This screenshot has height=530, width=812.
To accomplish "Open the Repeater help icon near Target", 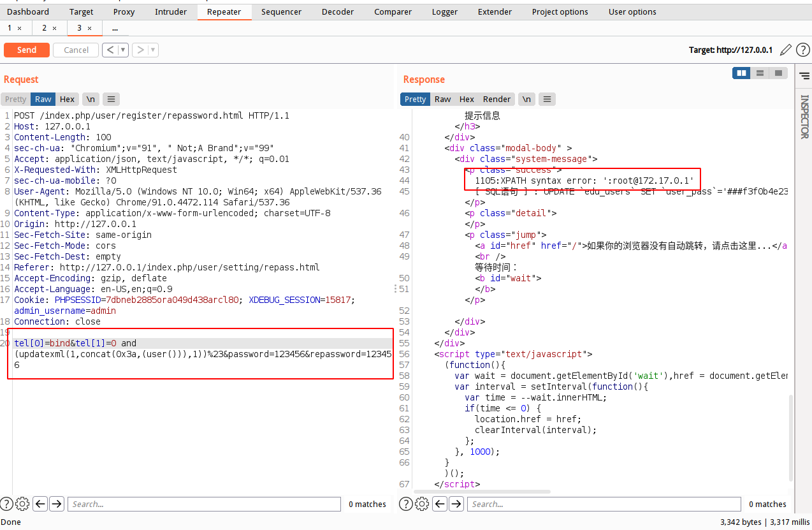I will coord(803,50).
